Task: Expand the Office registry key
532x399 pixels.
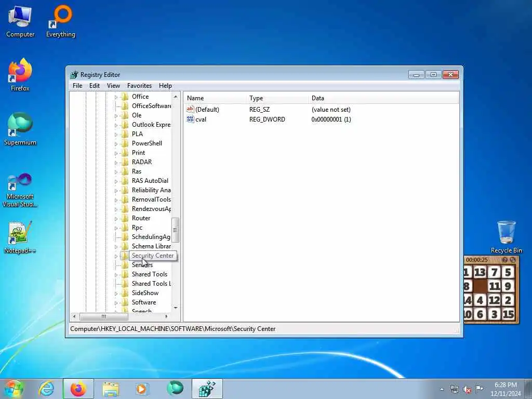Action: 116,97
